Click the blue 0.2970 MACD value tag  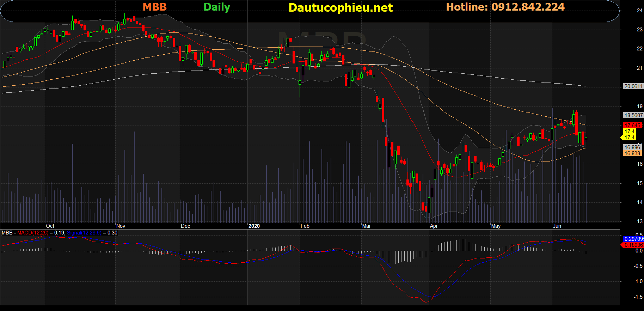pos(634,239)
